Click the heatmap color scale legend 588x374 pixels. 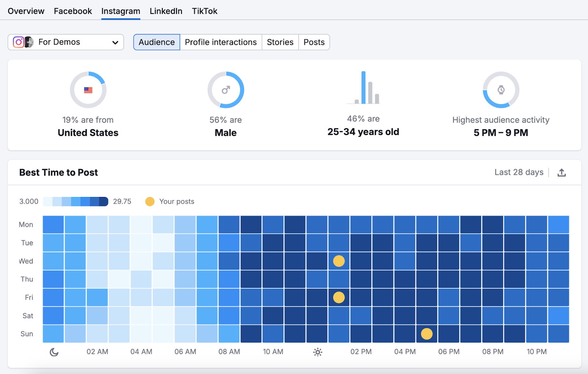point(76,202)
